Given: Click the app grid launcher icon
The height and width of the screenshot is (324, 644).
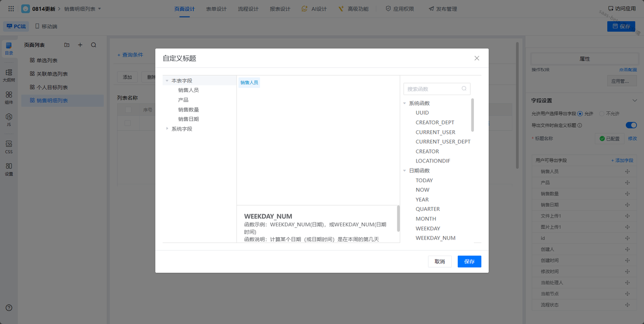Looking at the screenshot, I should point(11,9).
